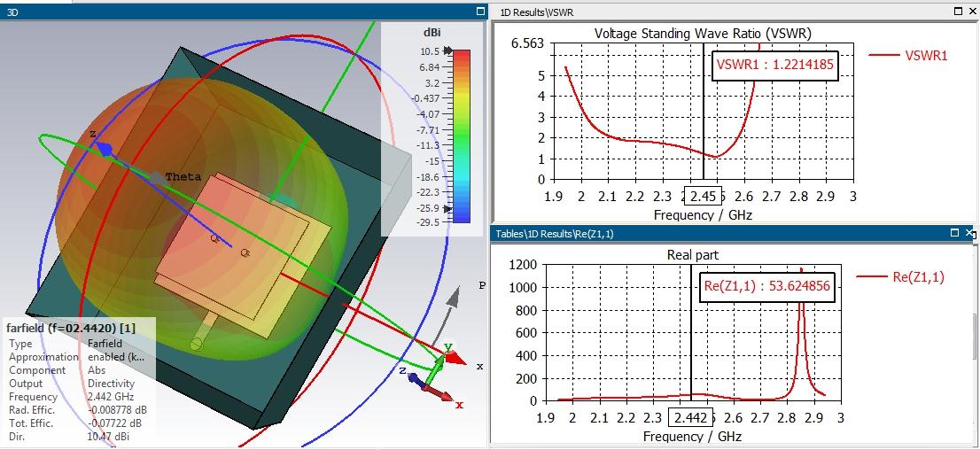
Task: Select the Voltage Standing Wave Ratio plot title
Action: point(703,33)
